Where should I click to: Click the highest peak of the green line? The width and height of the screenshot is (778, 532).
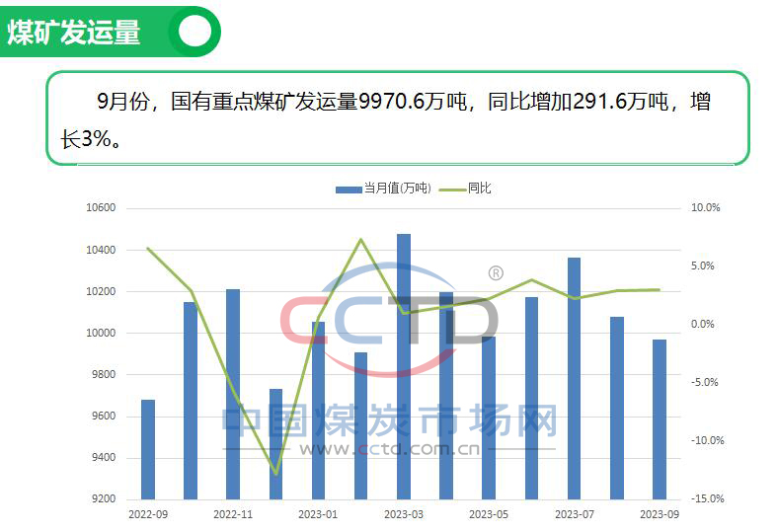pyautogui.click(x=361, y=240)
